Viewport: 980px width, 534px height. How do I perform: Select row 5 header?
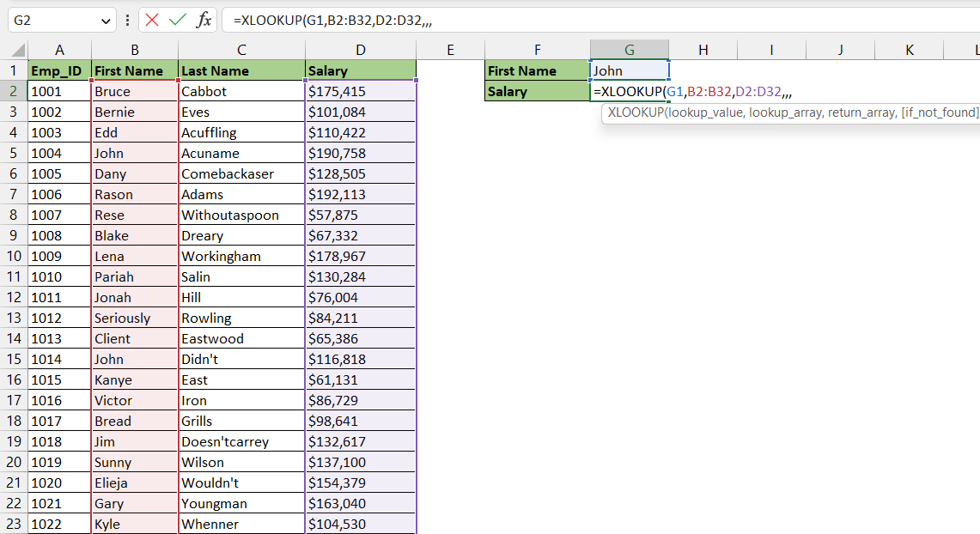13,153
